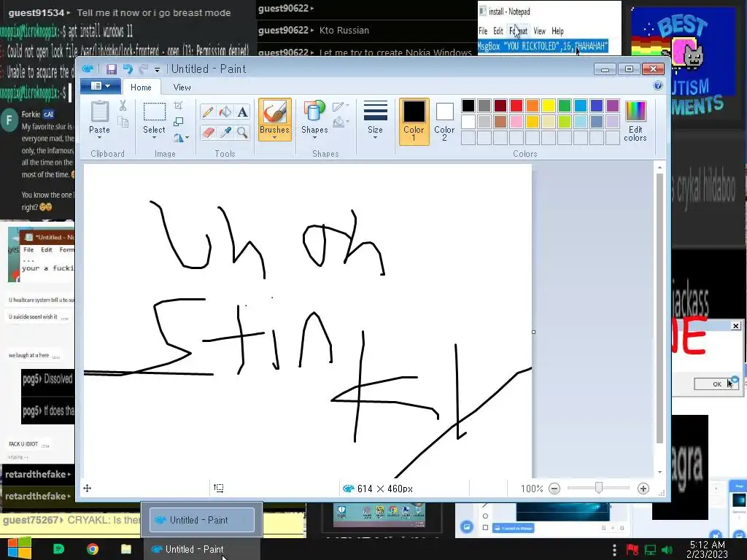Image resolution: width=747 pixels, height=560 pixels.
Task: Click the Save icon in Paint's title bar
Action: 111,69
